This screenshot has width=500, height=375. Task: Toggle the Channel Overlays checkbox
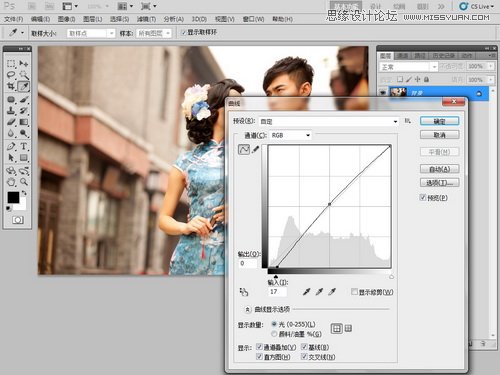click(x=259, y=347)
